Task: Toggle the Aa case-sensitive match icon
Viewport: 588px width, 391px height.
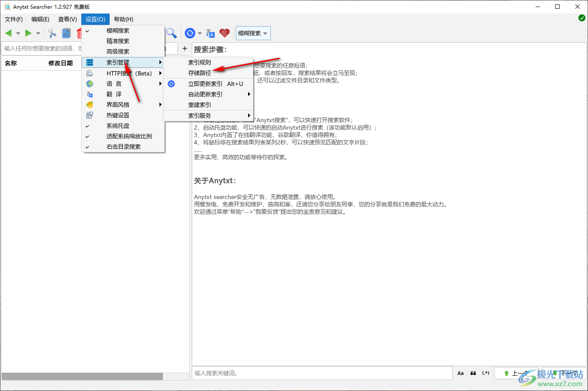Action: [460, 373]
